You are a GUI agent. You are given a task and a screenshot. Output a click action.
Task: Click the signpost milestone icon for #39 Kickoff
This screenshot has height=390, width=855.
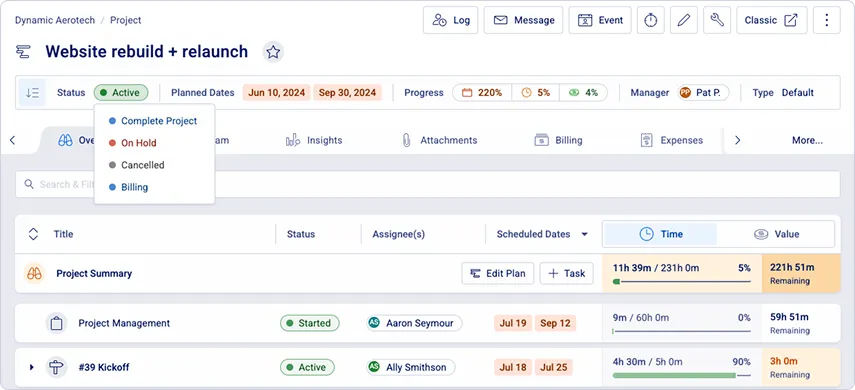pyautogui.click(x=56, y=367)
